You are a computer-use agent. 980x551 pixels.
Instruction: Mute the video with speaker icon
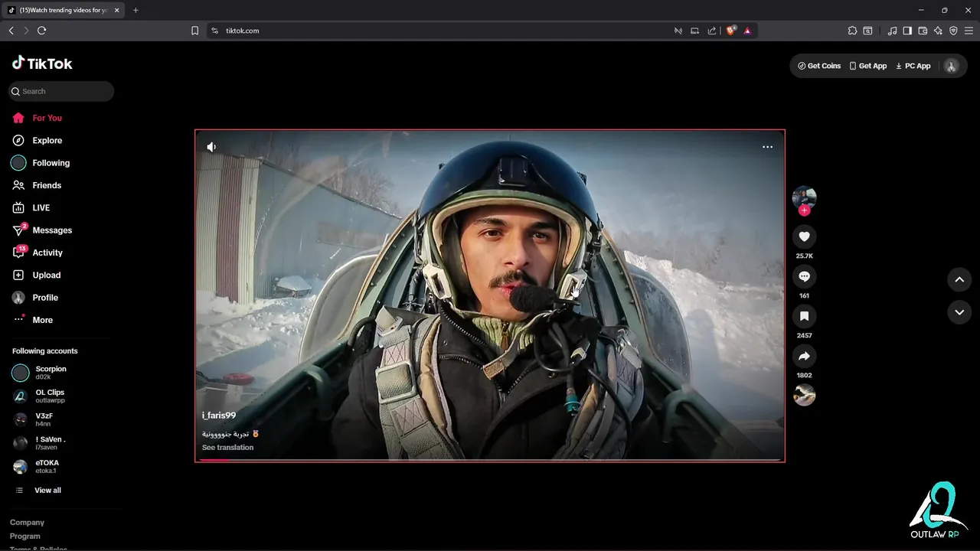tap(211, 147)
